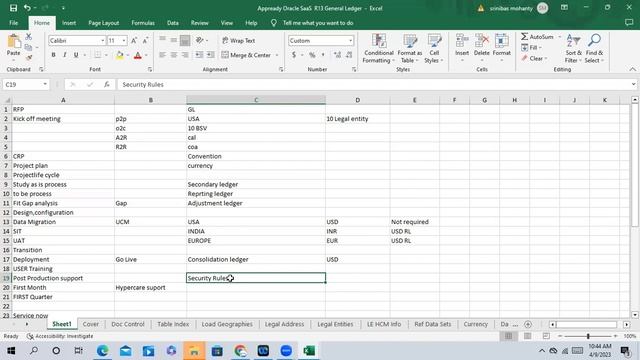The height and width of the screenshot is (360, 640).
Task: Toggle Italic formatting
Action: tap(64, 55)
